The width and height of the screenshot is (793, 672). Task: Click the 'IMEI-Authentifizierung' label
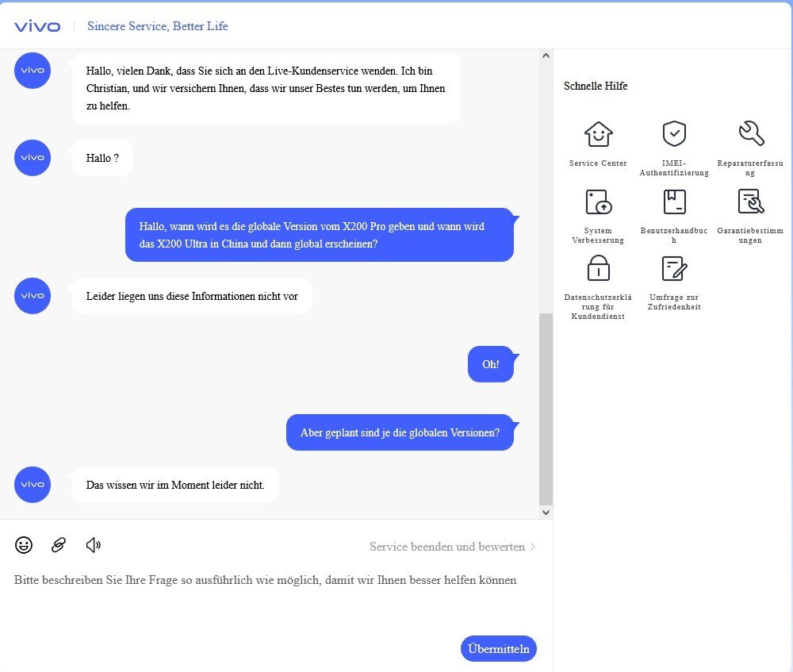click(674, 168)
